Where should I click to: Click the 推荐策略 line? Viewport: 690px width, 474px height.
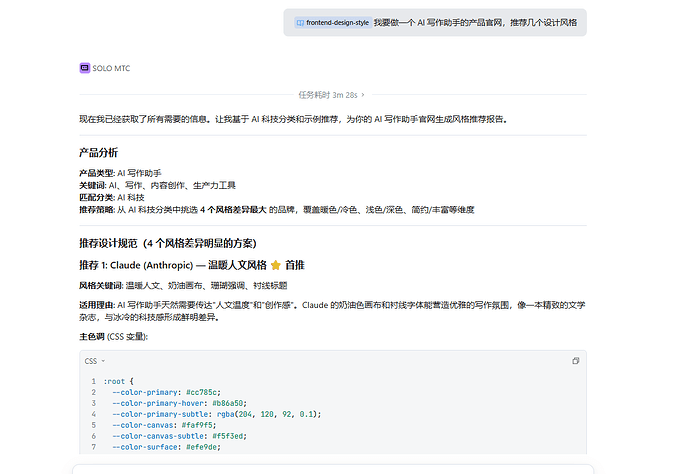[x=277, y=210]
